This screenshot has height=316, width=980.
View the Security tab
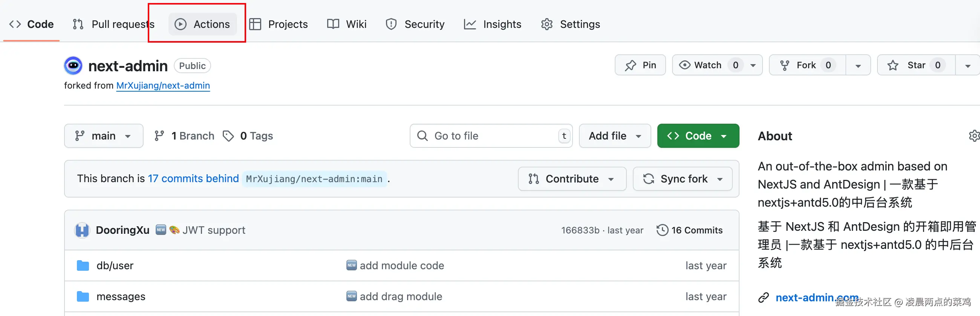pyautogui.click(x=415, y=24)
